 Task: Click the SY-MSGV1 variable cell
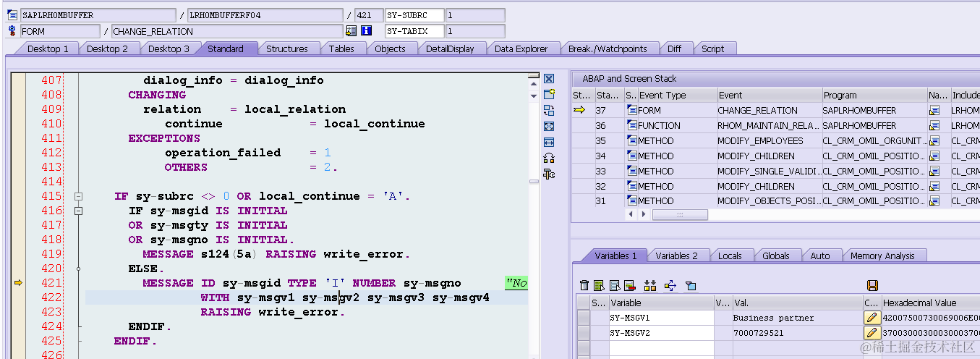click(x=661, y=318)
